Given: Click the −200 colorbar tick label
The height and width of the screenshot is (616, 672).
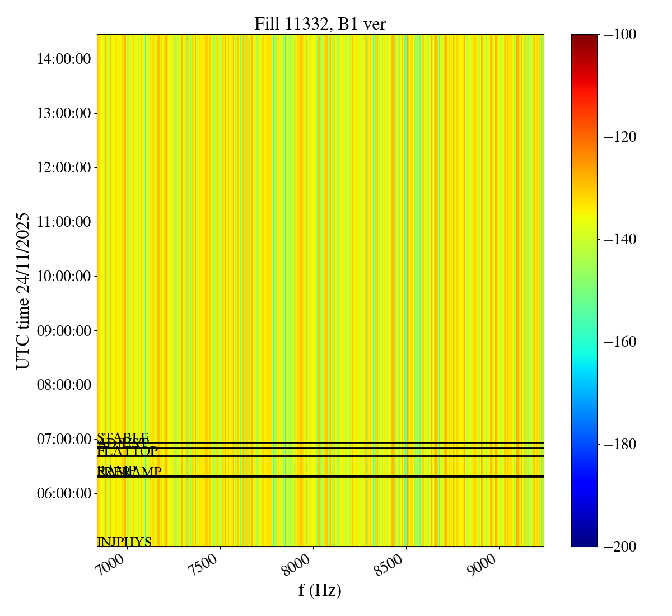Looking at the screenshot, I should (620, 547).
